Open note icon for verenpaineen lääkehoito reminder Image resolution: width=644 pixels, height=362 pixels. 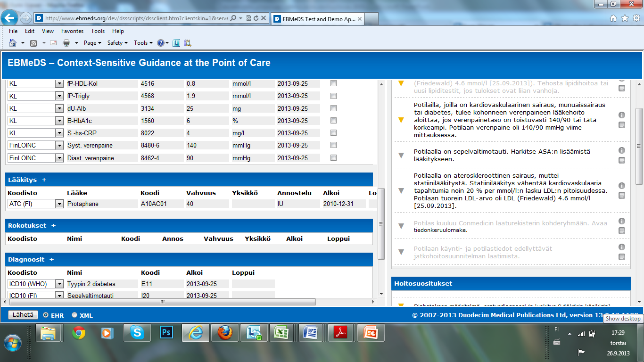(622, 125)
